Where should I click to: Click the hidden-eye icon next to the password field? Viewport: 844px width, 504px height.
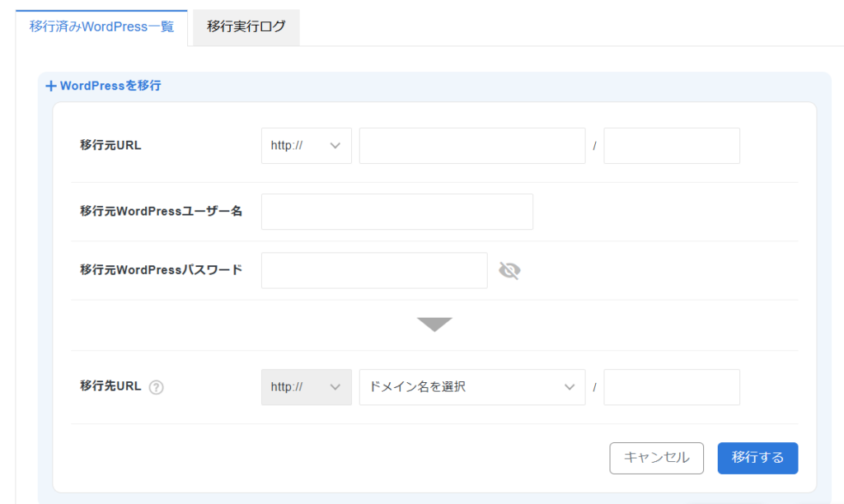point(509,269)
